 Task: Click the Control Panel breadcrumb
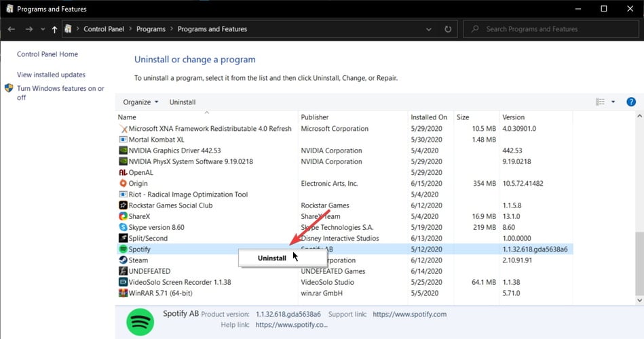point(104,29)
